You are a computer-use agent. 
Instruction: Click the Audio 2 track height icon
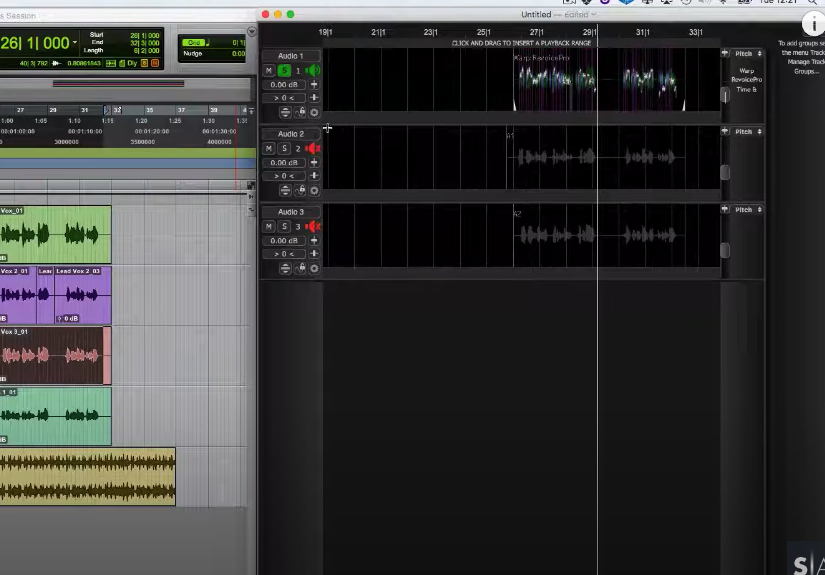(x=285, y=190)
